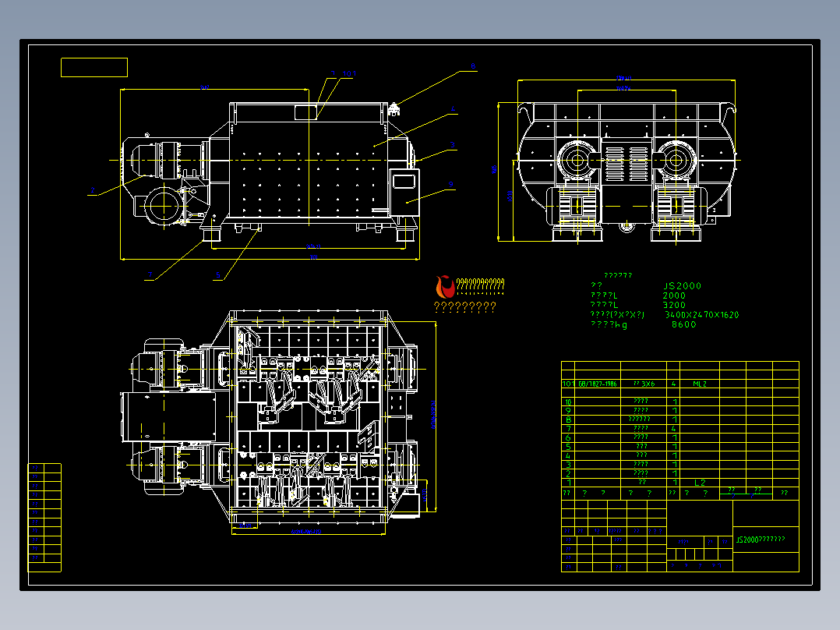Select item number 10 in parts list
The width and height of the screenshot is (840, 630).
pyautogui.click(x=568, y=402)
